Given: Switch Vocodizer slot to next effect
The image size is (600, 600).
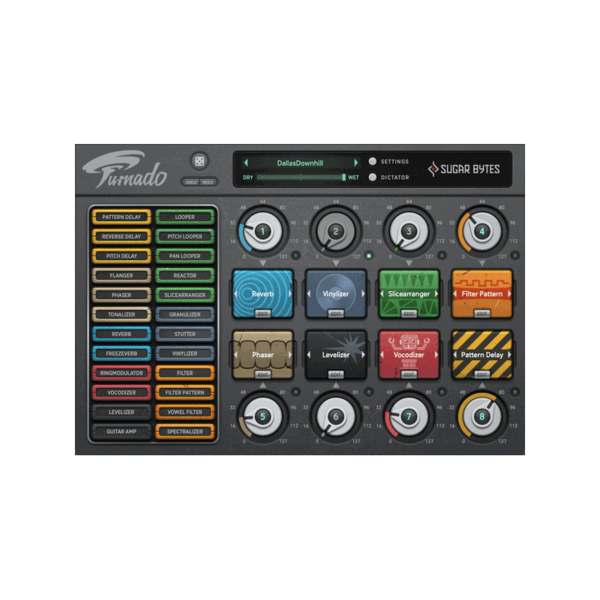Looking at the screenshot, I should pos(436,355).
